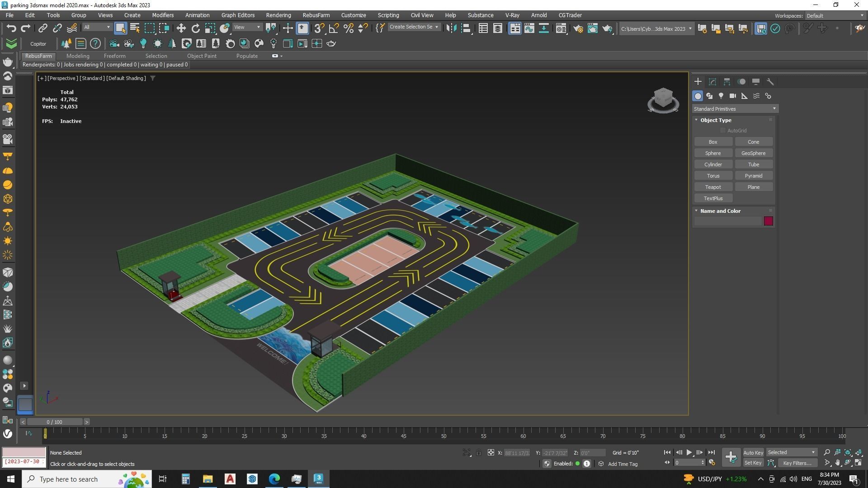
Task: Open the Standard Primitives dropdown
Action: [735, 109]
